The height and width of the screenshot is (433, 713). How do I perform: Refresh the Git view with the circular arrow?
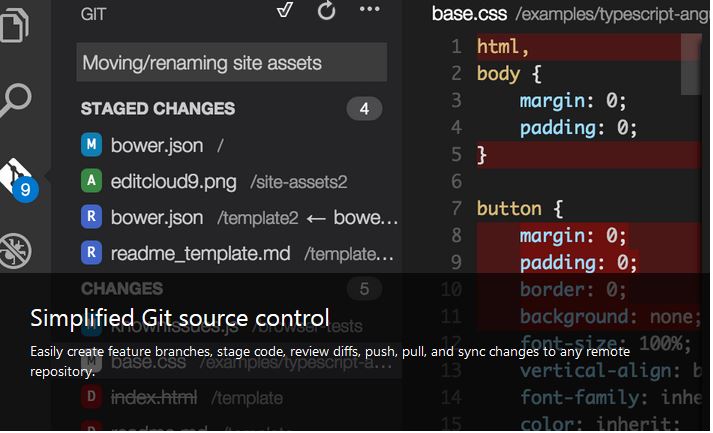(326, 10)
